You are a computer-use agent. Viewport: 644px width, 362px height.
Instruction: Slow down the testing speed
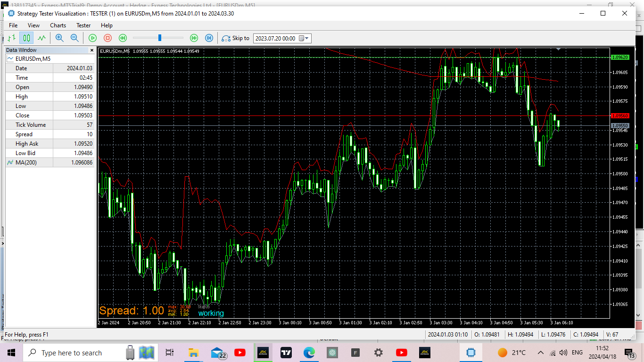click(123, 38)
